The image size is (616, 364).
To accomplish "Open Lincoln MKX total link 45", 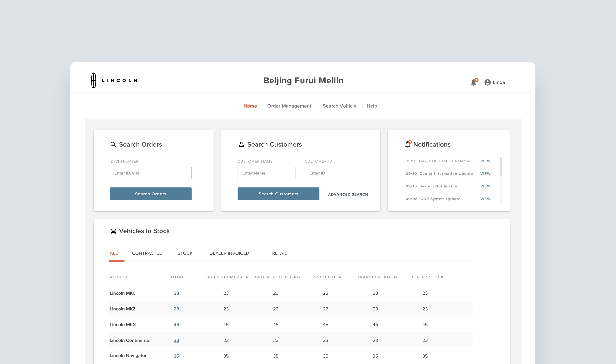I will (176, 325).
